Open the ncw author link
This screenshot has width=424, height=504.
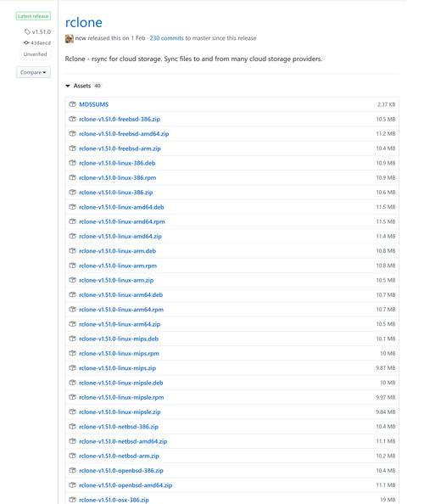click(x=81, y=38)
